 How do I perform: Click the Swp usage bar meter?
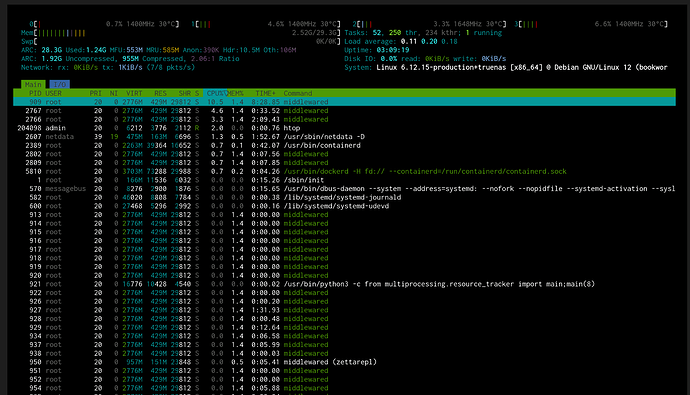(x=180, y=41)
